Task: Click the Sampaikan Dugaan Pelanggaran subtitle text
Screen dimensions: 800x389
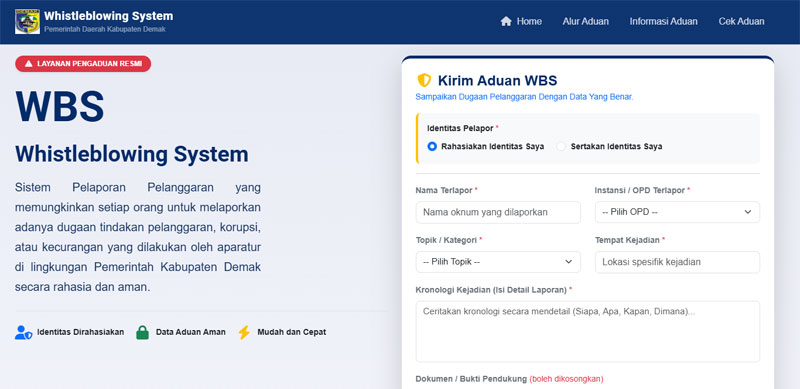Action: (524, 96)
